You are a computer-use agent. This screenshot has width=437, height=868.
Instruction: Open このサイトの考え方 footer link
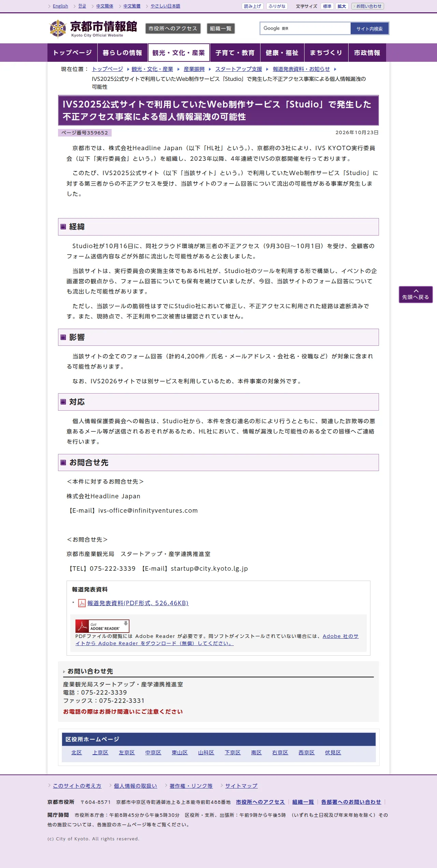77,786
